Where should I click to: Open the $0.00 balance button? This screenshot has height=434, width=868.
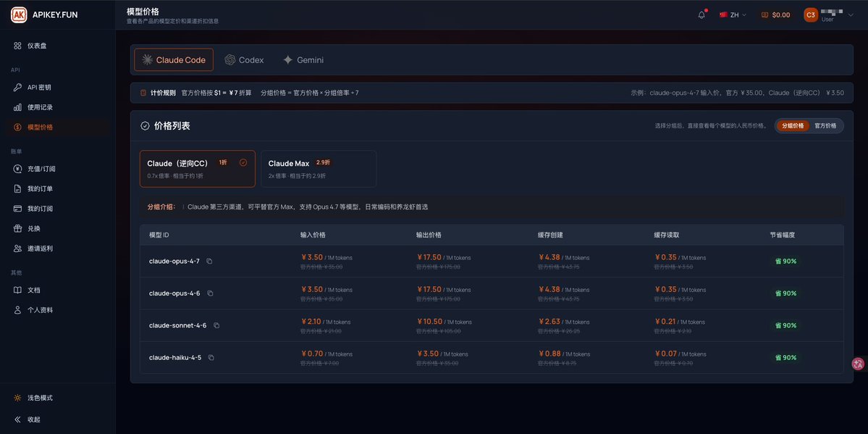coord(775,15)
